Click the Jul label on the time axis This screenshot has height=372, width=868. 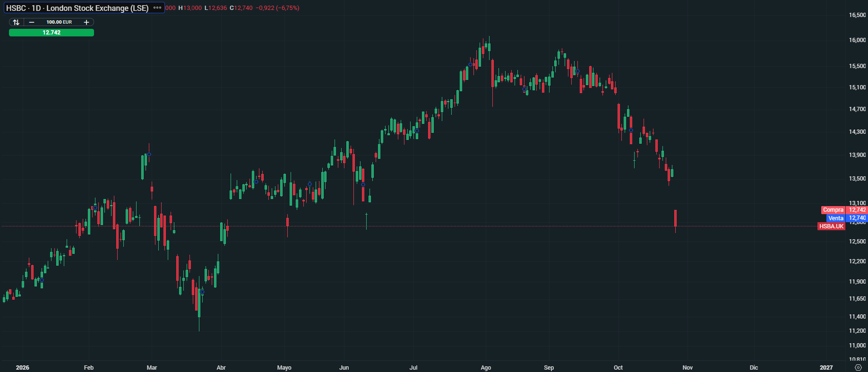click(x=413, y=368)
